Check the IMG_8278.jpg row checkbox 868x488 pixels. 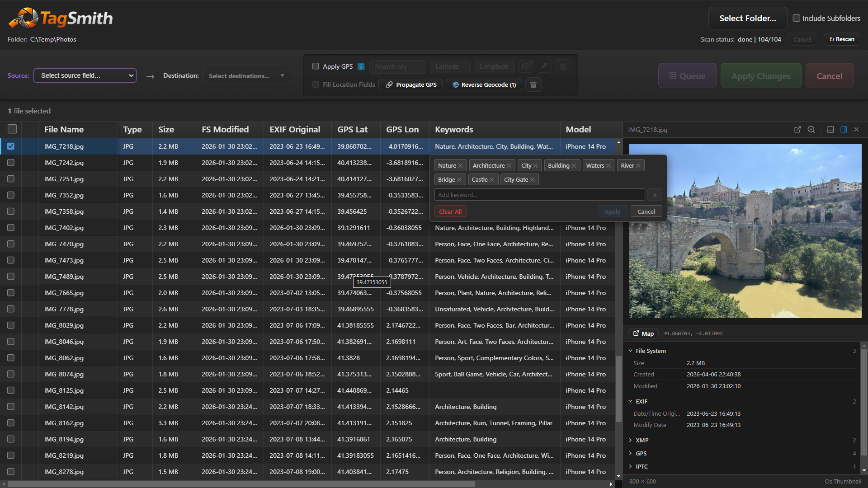click(11, 472)
